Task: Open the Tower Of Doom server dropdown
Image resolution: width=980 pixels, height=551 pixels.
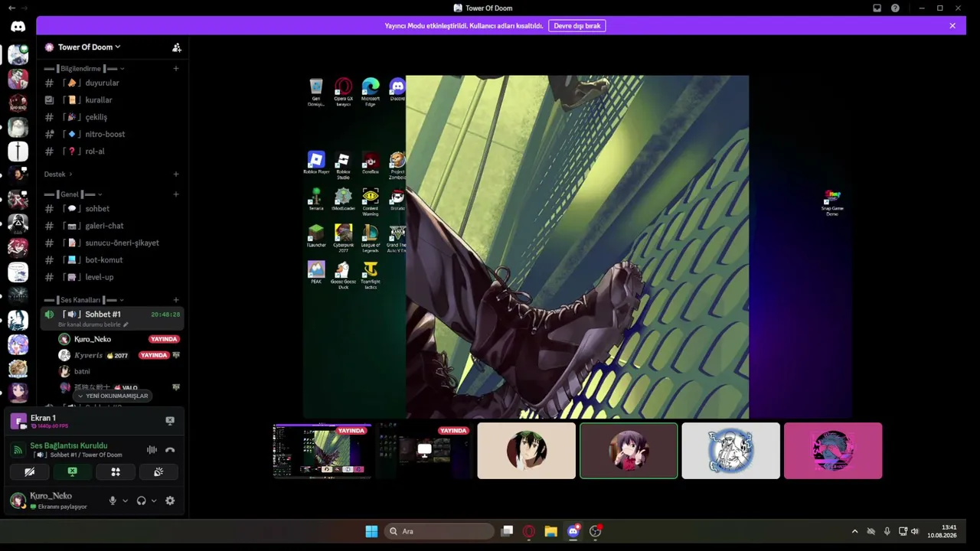Action: [x=89, y=47]
